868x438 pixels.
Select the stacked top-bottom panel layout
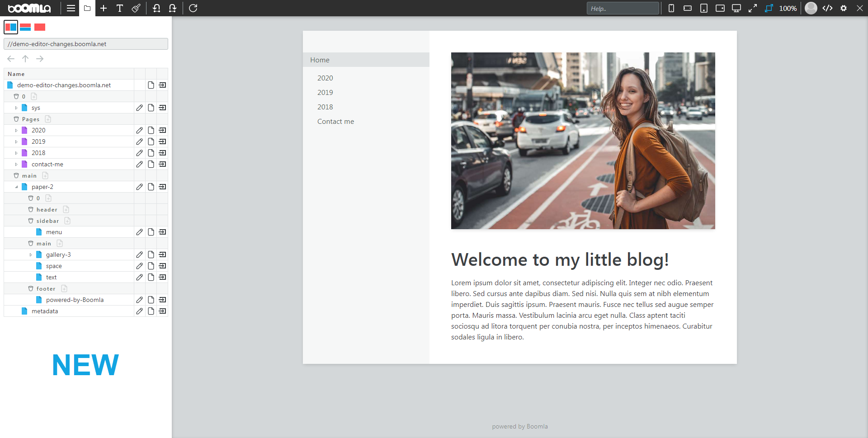25,27
